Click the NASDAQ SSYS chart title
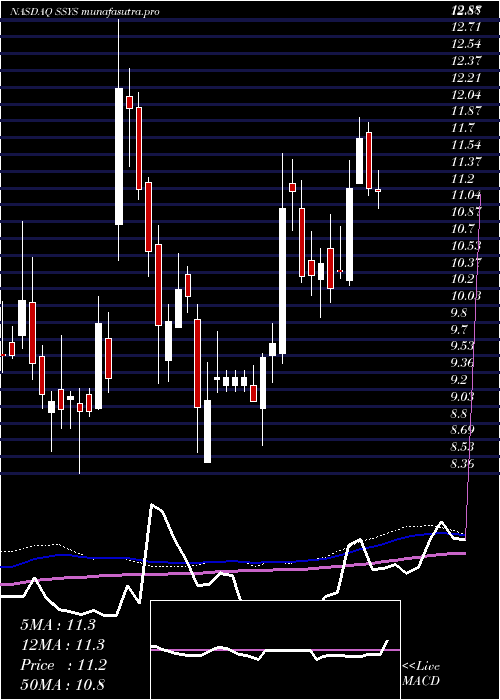Viewport: 500px width, 700px height. pos(84,12)
